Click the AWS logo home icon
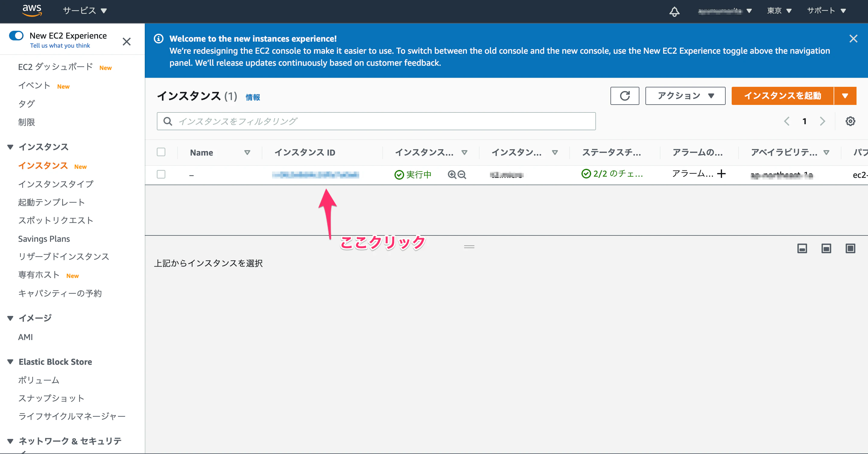 point(32,11)
